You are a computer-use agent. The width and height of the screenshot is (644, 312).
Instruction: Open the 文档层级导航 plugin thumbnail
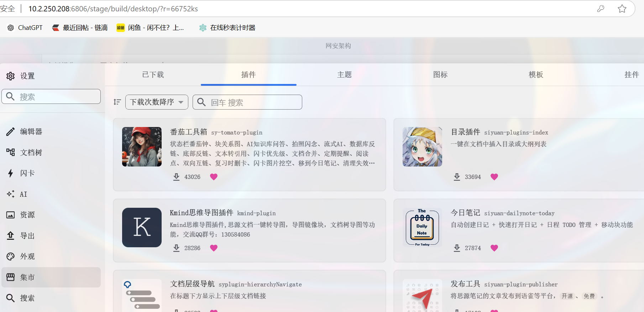[x=142, y=295]
